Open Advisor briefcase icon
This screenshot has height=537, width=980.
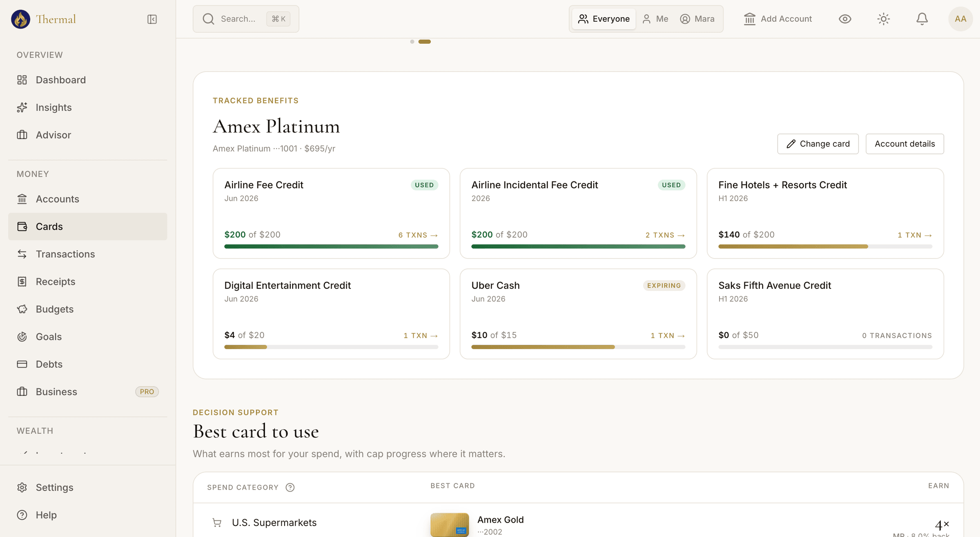click(x=22, y=135)
